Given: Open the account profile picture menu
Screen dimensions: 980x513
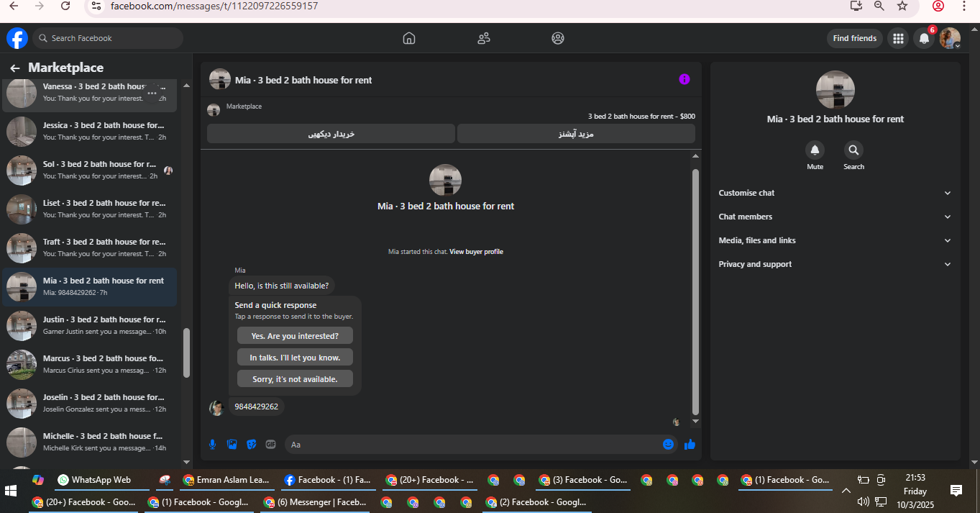Looking at the screenshot, I should click(x=950, y=38).
